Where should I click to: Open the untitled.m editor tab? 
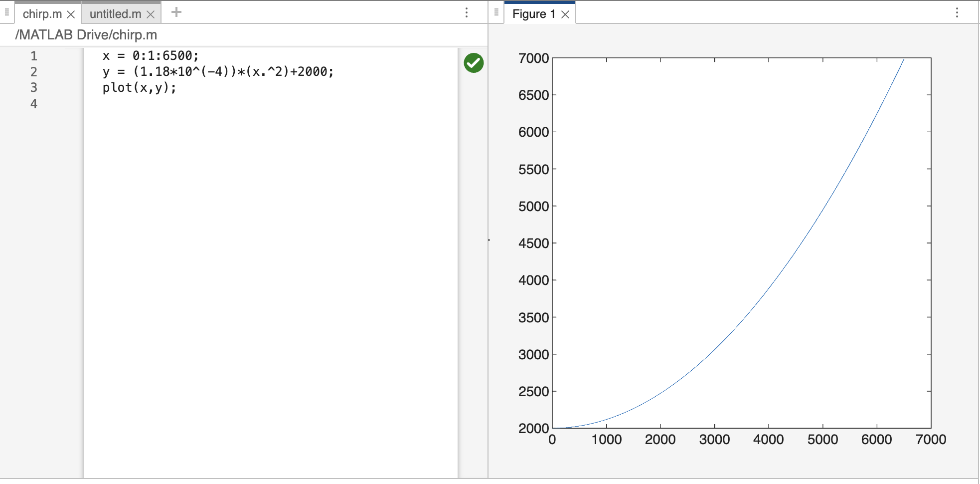115,14
